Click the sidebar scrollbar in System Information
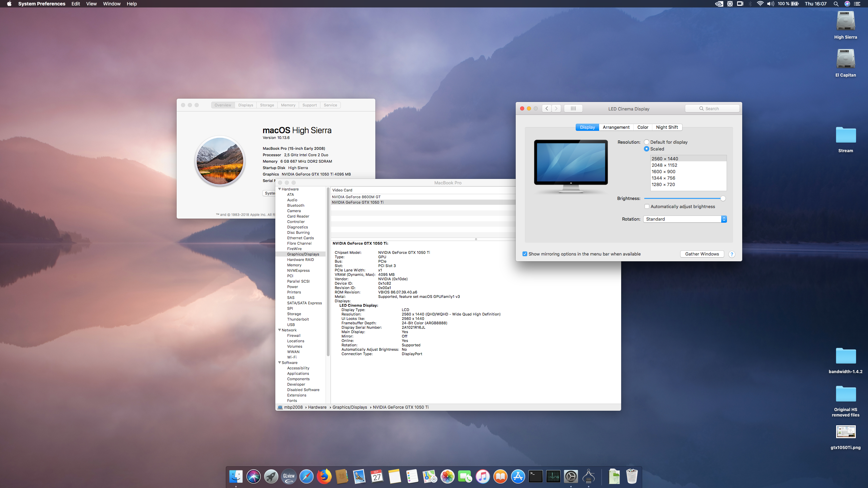Viewport: 868px width, 488px height. tap(328, 271)
